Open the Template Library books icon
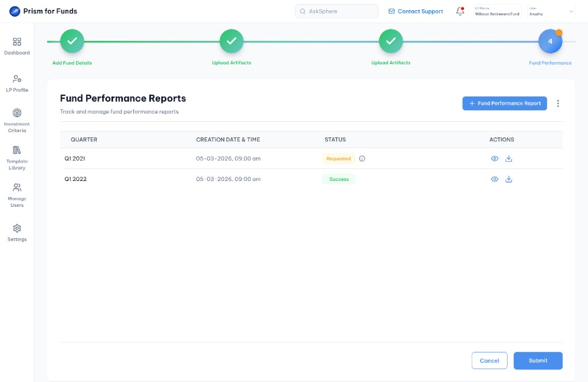The width and height of the screenshot is (588, 382). (x=17, y=150)
